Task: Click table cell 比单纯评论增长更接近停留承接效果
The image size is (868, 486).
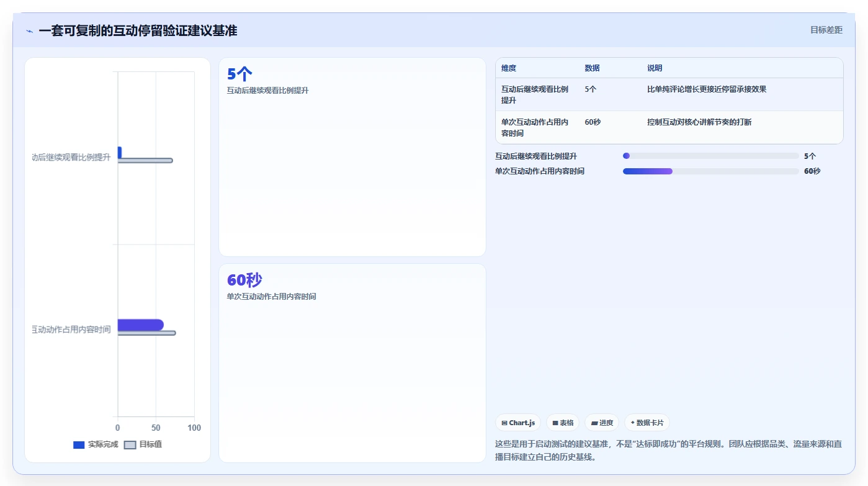Action: coord(707,89)
